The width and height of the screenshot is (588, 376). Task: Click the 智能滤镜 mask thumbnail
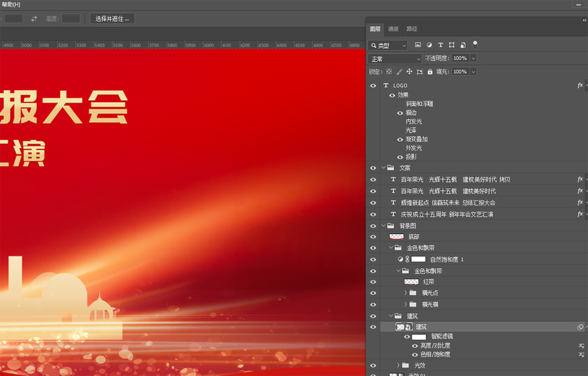pos(419,337)
